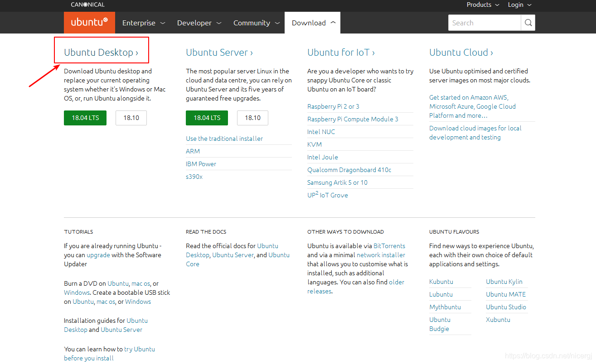Open the Mythbuntu flavour
Viewport: 596px width, 364px height.
pyautogui.click(x=445, y=307)
